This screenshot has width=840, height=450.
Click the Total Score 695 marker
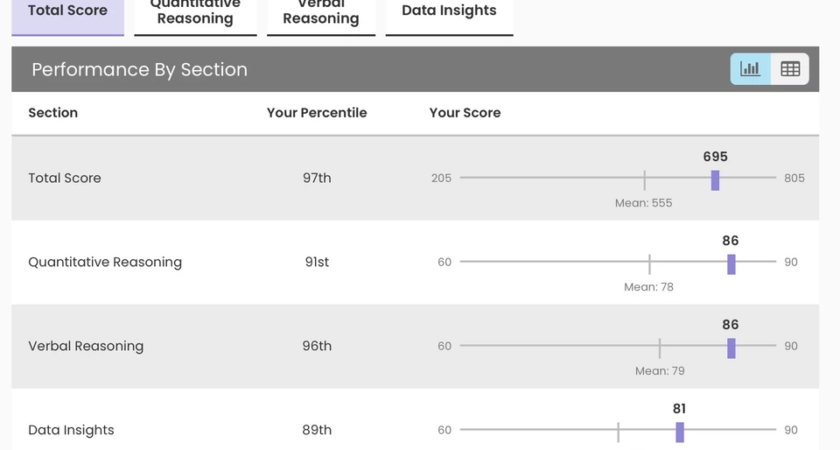pos(715,180)
